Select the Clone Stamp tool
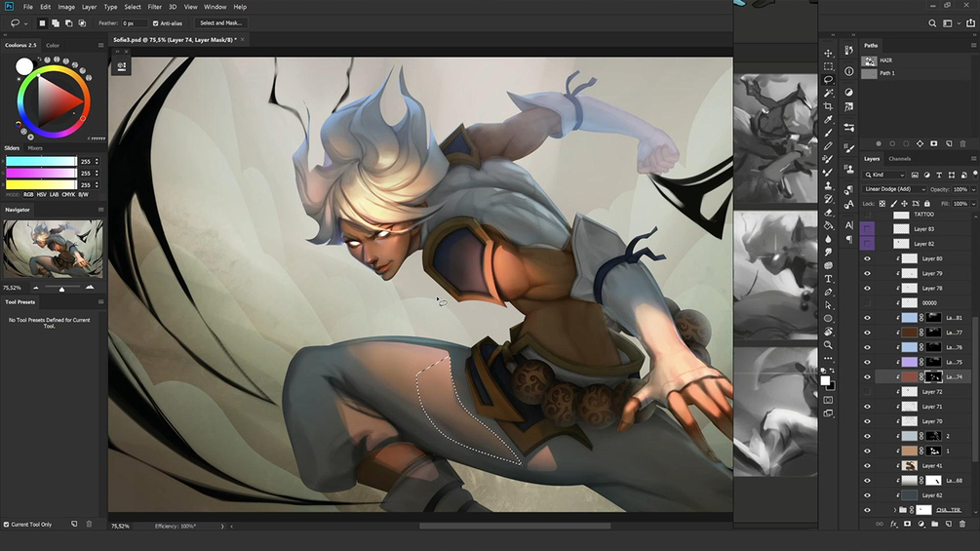980x551 pixels. [828, 185]
